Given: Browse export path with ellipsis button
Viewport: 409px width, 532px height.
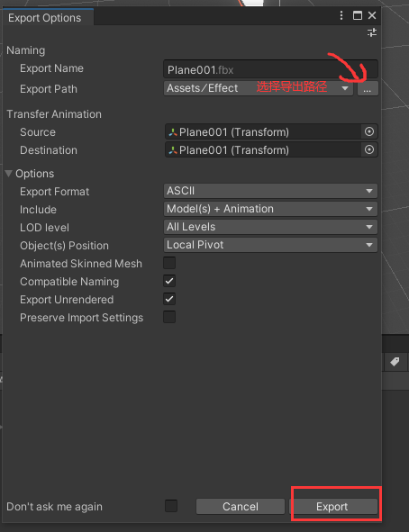Looking at the screenshot, I should tap(368, 88).
